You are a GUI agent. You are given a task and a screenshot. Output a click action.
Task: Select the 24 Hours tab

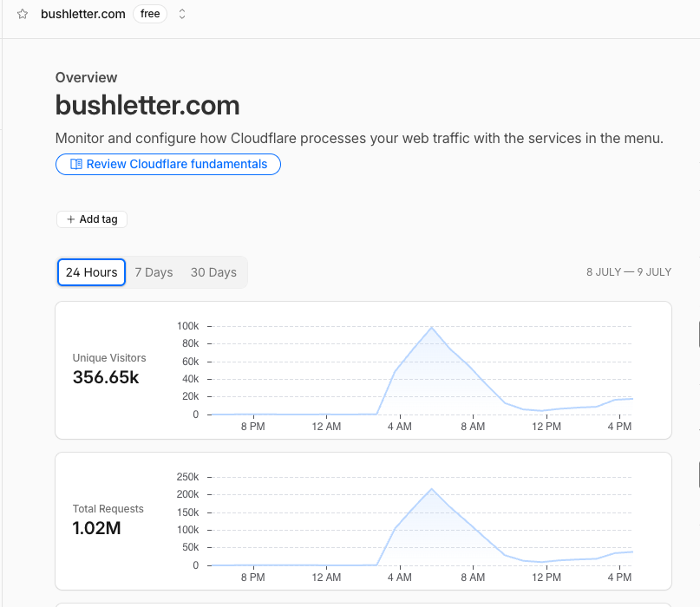tap(92, 272)
